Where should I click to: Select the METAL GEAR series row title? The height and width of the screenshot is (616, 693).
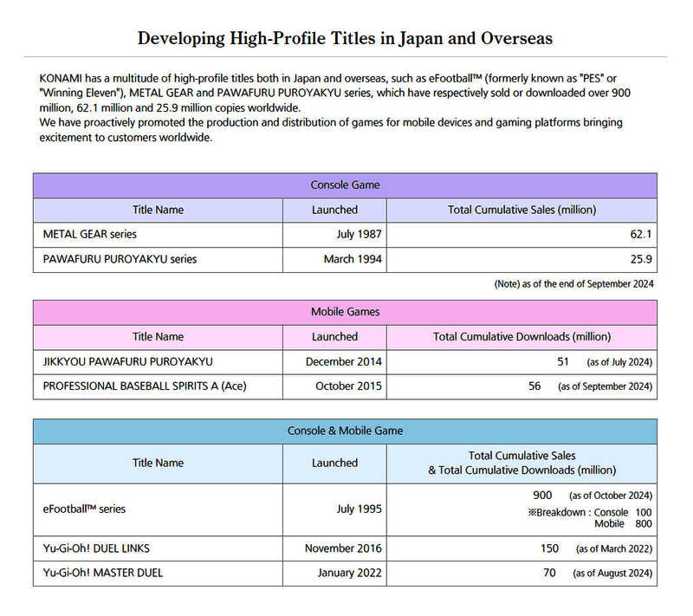click(x=90, y=235)
